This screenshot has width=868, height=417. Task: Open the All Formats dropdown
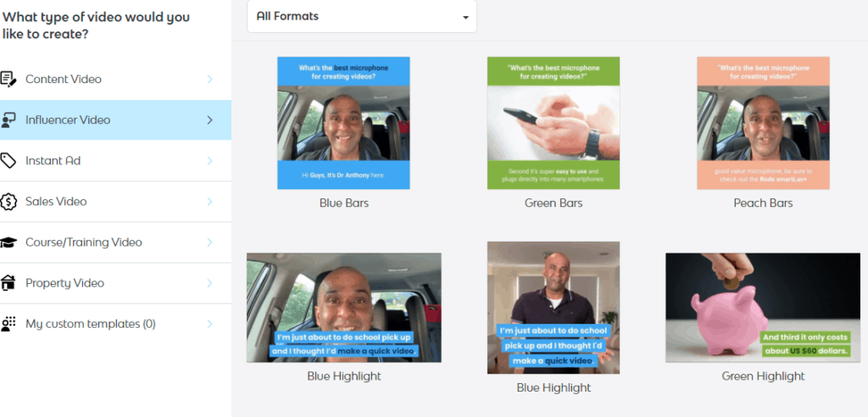click(361, 16)
